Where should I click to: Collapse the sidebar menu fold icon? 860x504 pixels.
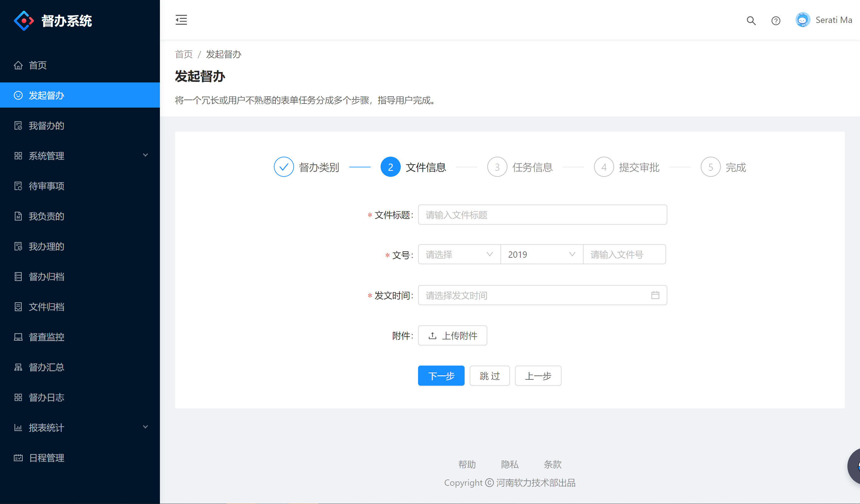pos(181,20)
